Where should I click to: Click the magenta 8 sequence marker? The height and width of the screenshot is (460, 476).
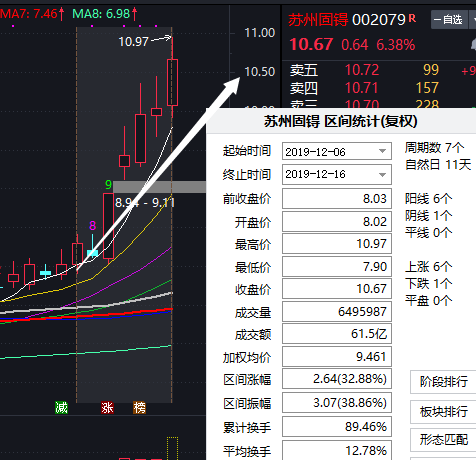tap(93, 226)
